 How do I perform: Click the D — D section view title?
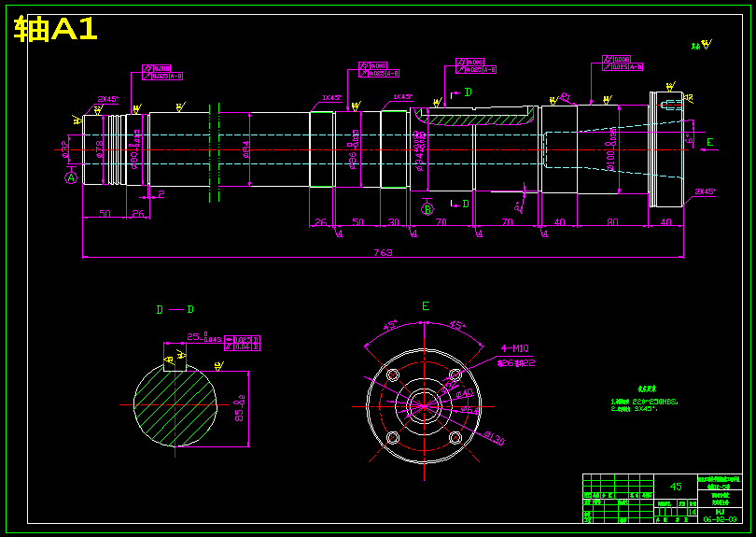click(x=175, y=310)
